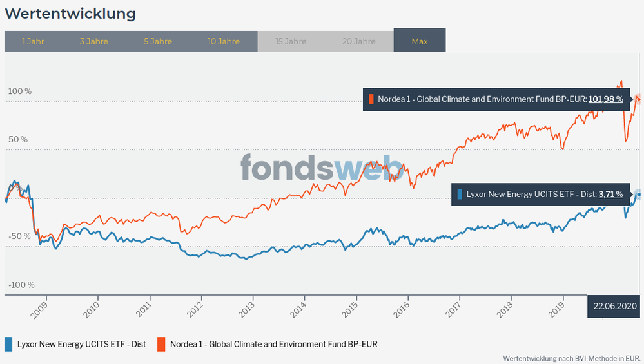Click the 22.06.2020 date marker label
Screen dimensions: 644x364
pyautogui.click(x=615, y=307)
